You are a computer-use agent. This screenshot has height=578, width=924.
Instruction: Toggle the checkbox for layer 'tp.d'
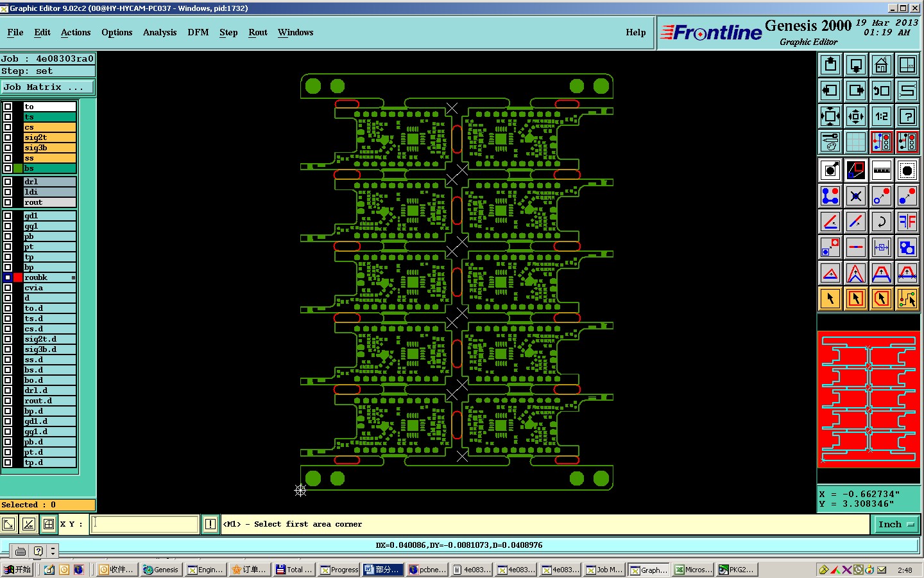pos(8,462)
